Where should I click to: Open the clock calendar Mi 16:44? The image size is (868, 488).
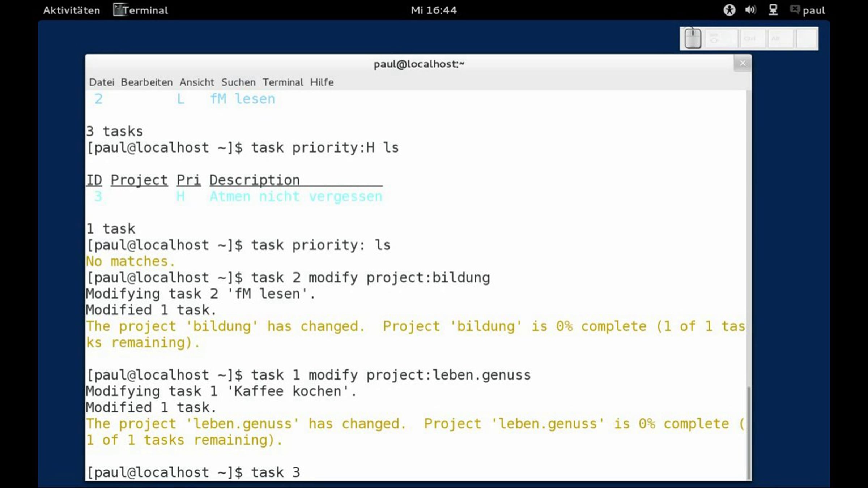click(434, 10)
